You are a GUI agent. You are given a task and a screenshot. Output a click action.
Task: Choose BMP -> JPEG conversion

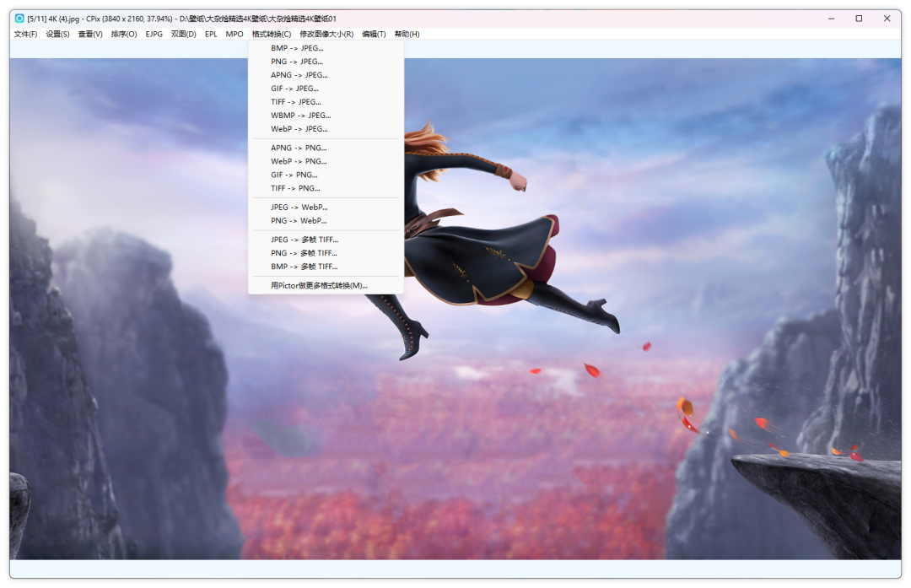tap(326, 48)
